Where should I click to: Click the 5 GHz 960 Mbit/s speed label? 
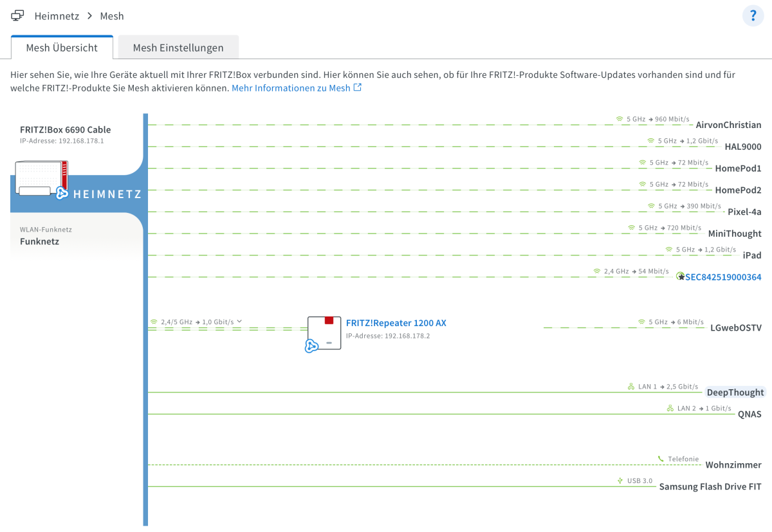click(x=659, y=119)
